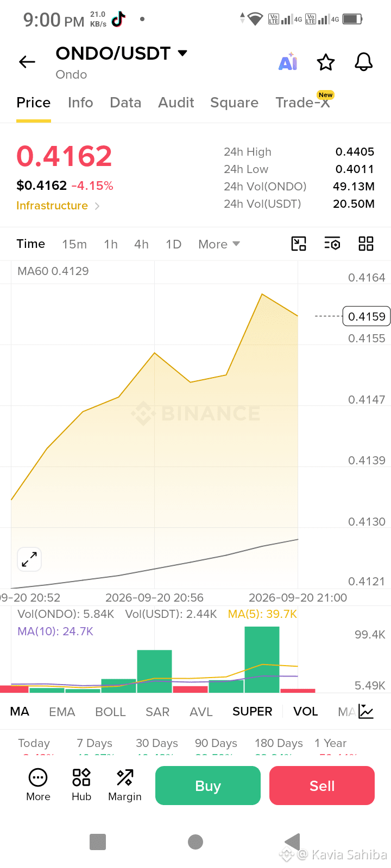This screenshot has height=868, width=391.
Task: Open indicator chart settings icon
Action: [x=366, y=711]
